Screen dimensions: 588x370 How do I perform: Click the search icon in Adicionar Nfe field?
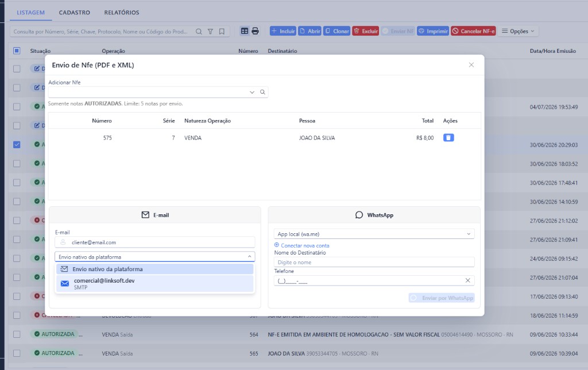(262, 92)
